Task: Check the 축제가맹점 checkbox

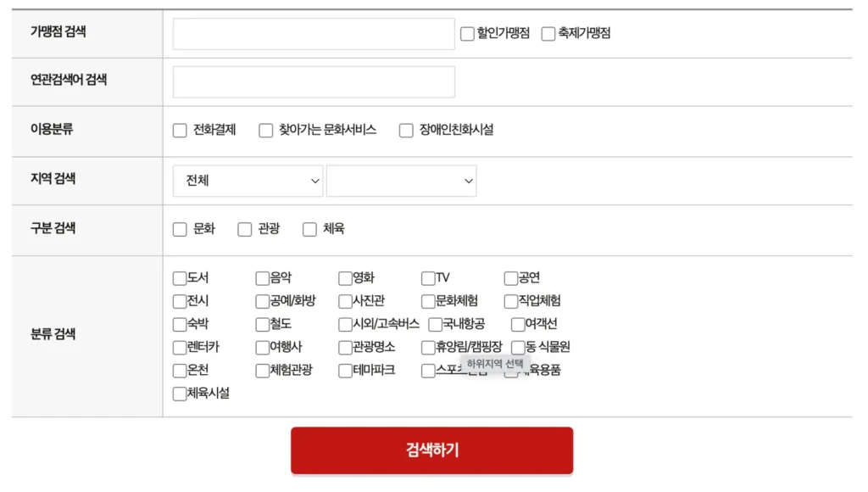Action: point(548,34)
